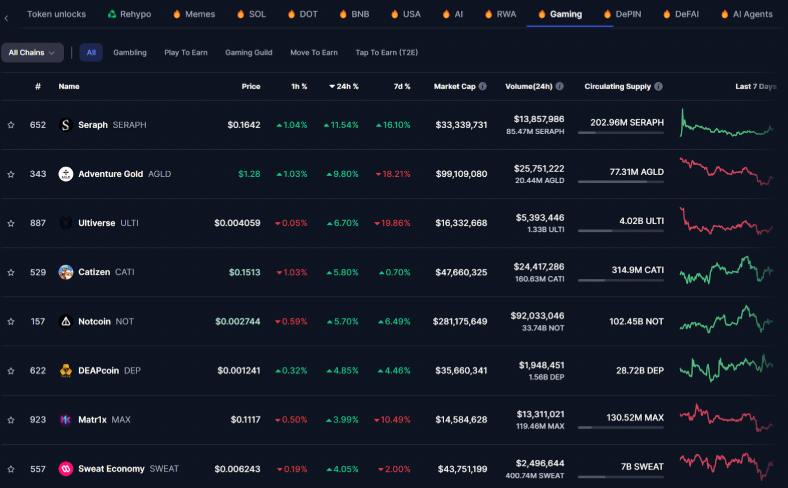Expand the All Chains dropdown

(32, 52)
